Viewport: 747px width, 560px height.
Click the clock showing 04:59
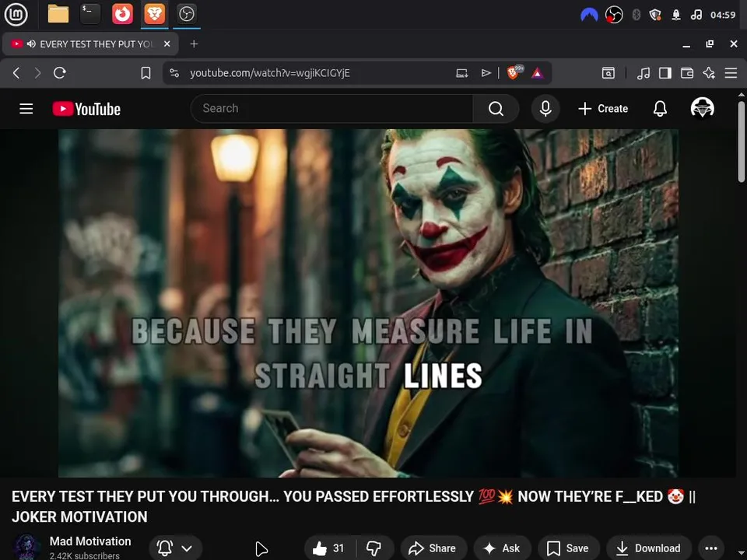pyautogui.click(x=723, y=15)
